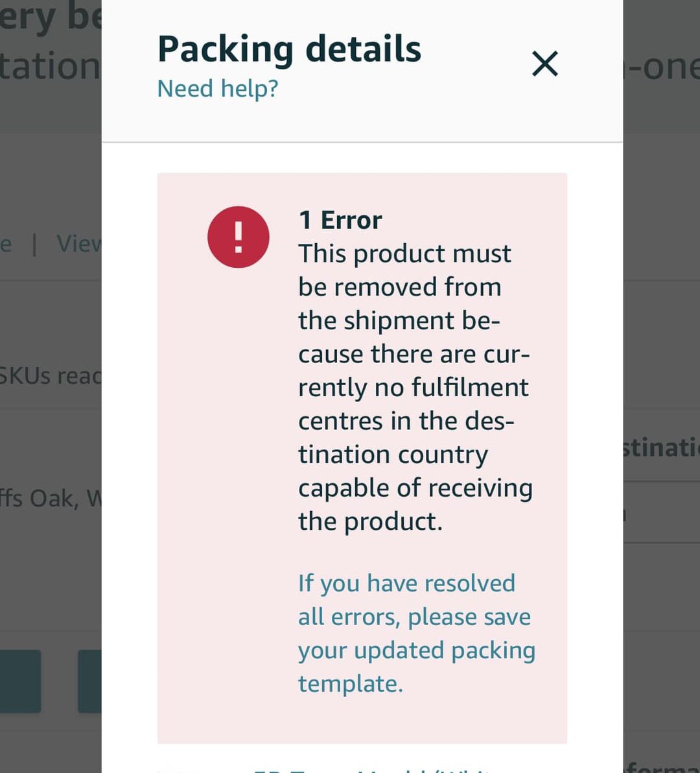Image resolution: width=700 pixels, height=773 pixels.
Task: Click the dimmed table row under Destination header
Action: [662, 512]
